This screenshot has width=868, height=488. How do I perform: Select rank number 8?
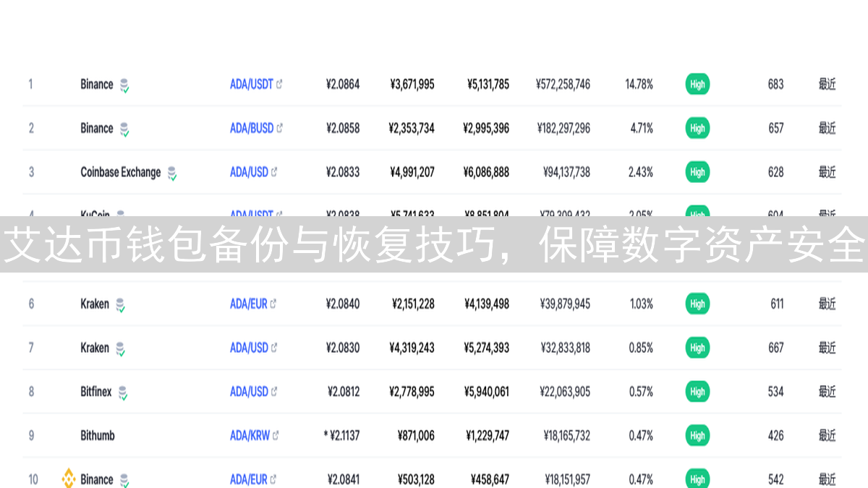click(31, 391)
